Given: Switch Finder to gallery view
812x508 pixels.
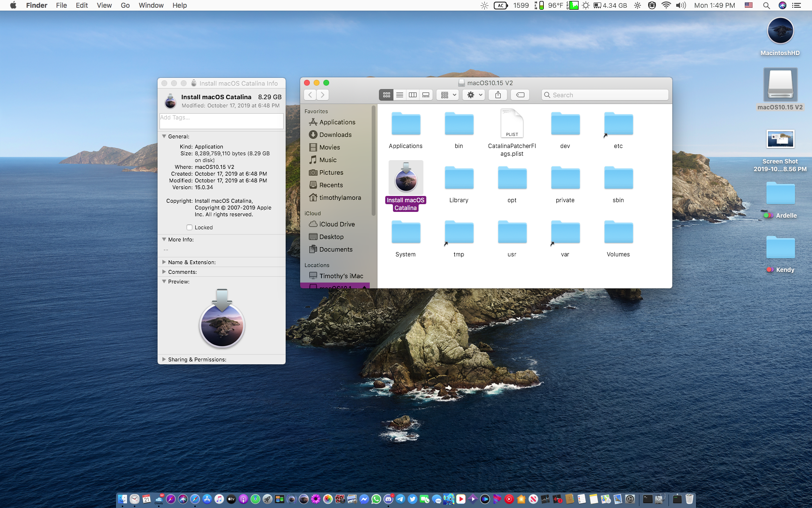Looking at the screenshot, I should (x=426, y=95).
